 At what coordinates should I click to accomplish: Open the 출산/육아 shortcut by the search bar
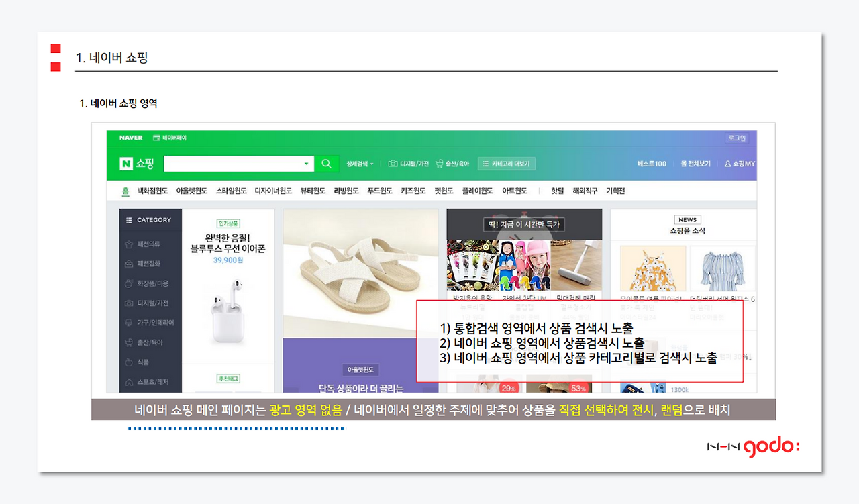[x=452, y=164]
